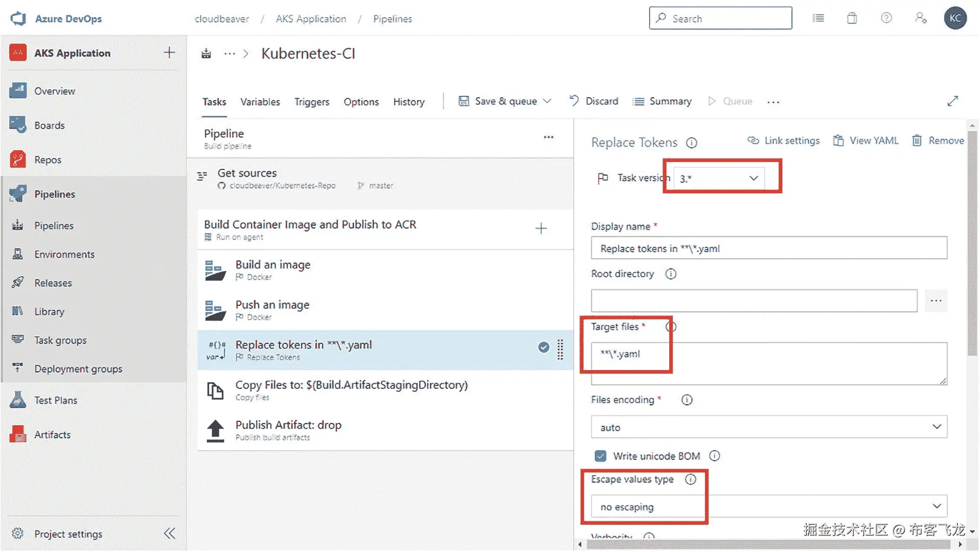Screen dimensions: 980x552
Task: Click the horizontal scrollbar under the task panel
Action: point(769,545)
